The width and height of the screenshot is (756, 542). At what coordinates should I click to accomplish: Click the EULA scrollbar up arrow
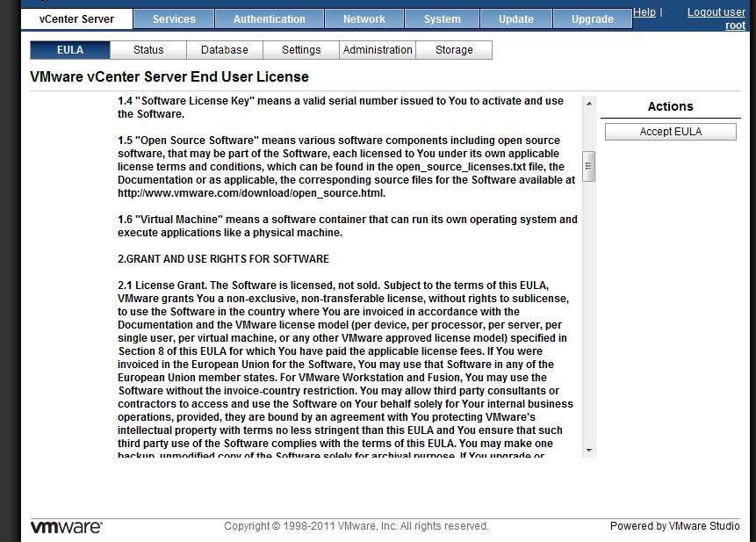coord(588,103)
